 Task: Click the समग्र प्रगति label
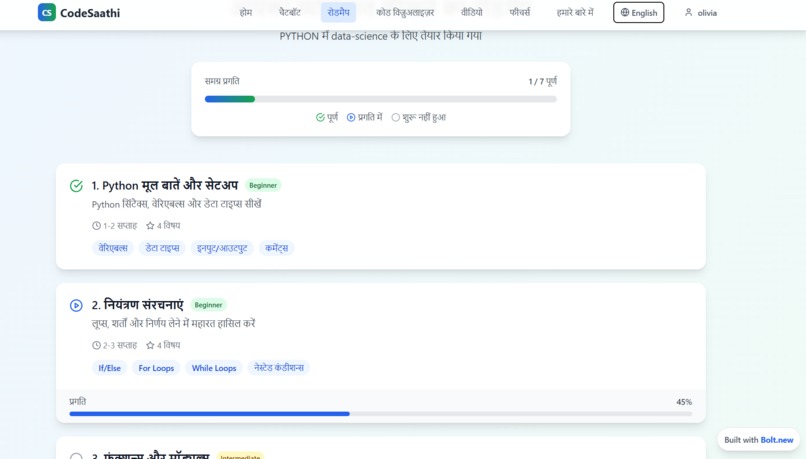222,81
